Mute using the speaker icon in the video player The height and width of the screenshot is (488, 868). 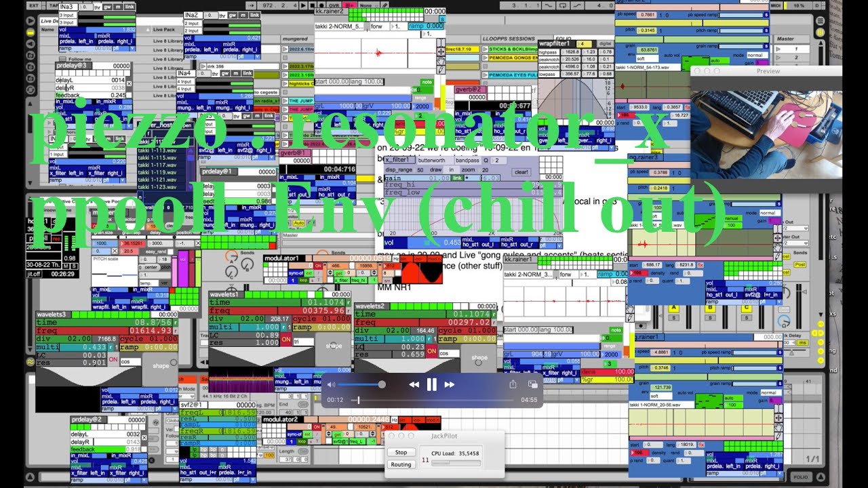(332, 384)
